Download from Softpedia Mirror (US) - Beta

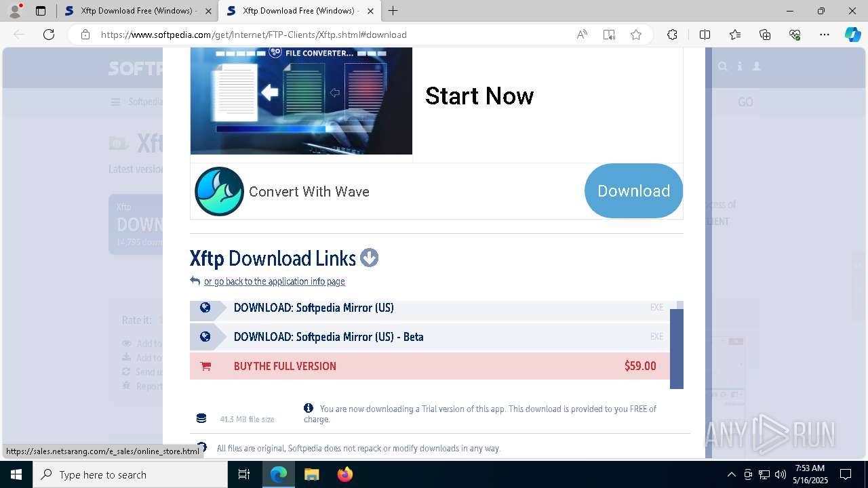tap(328, 337)
